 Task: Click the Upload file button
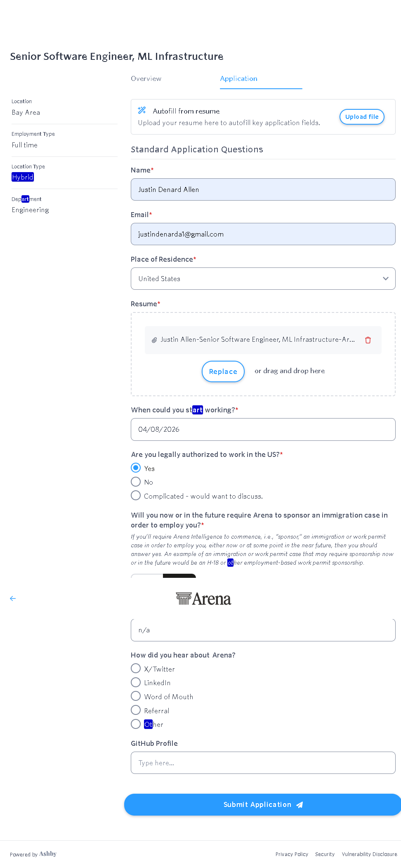coord(362,117)
